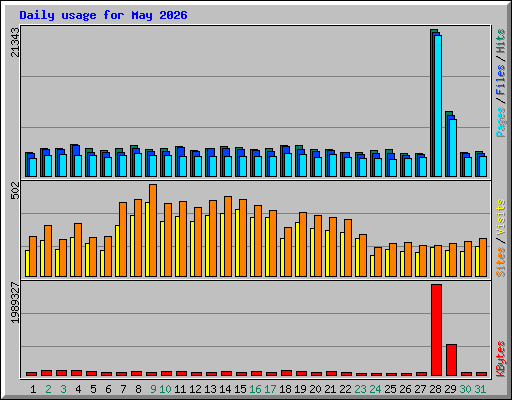Click the day 22 axis label
The width and height of the screenshot is (512, 400).
pos(345,389)
